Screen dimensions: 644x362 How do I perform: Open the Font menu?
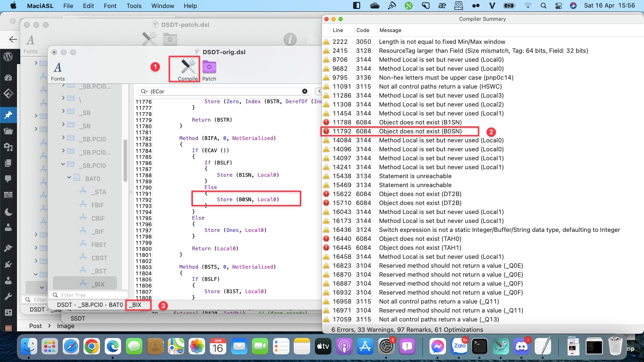click(x=110, y=6)
